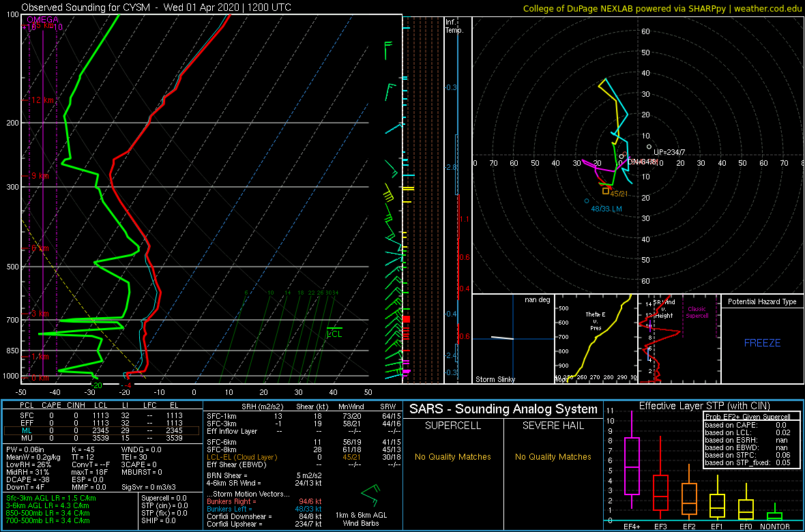Click the 'Storm Slinky' label
805x532 pixels.
click(496, 379)
